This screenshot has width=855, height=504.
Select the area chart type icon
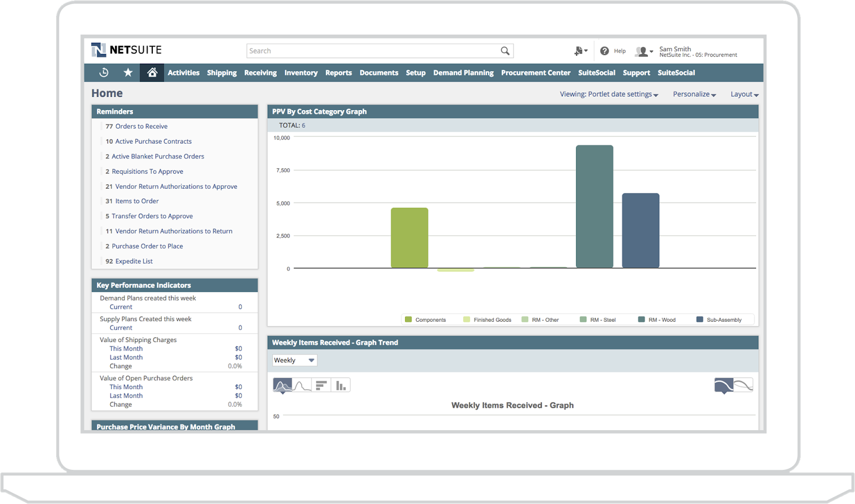coord(283,385)
